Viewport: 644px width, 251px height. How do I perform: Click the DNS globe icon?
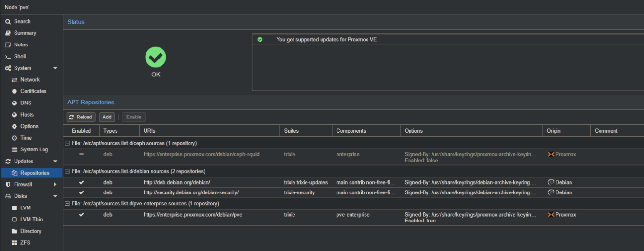[15, 103]
